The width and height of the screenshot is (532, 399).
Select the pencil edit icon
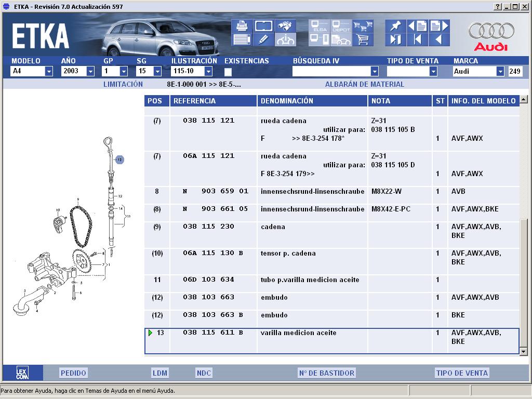tap(263, 39)
